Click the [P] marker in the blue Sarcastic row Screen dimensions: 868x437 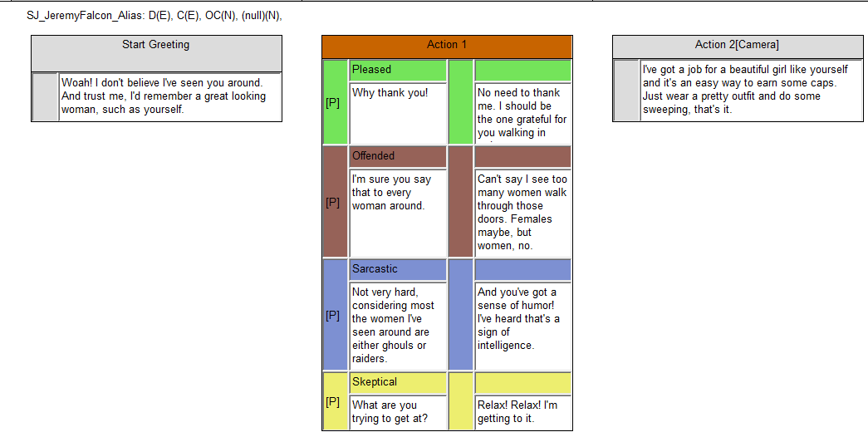click(x=333, y=316)
